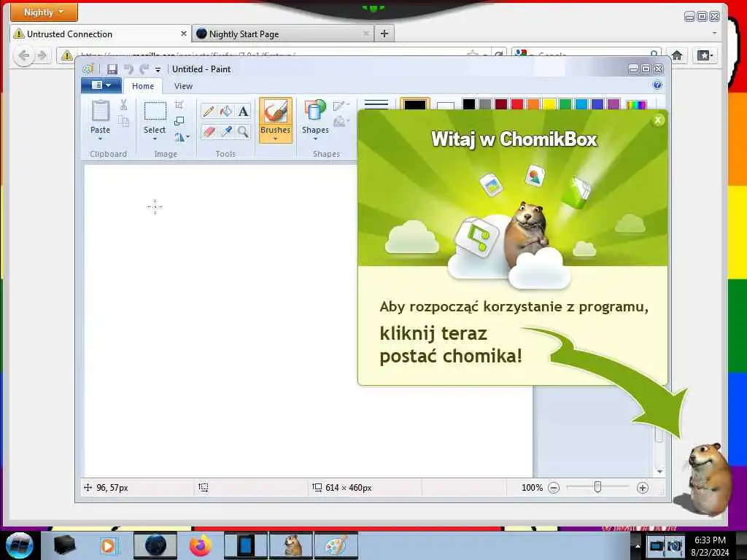Click the Color 1 black swatch

tap(414, 104)
